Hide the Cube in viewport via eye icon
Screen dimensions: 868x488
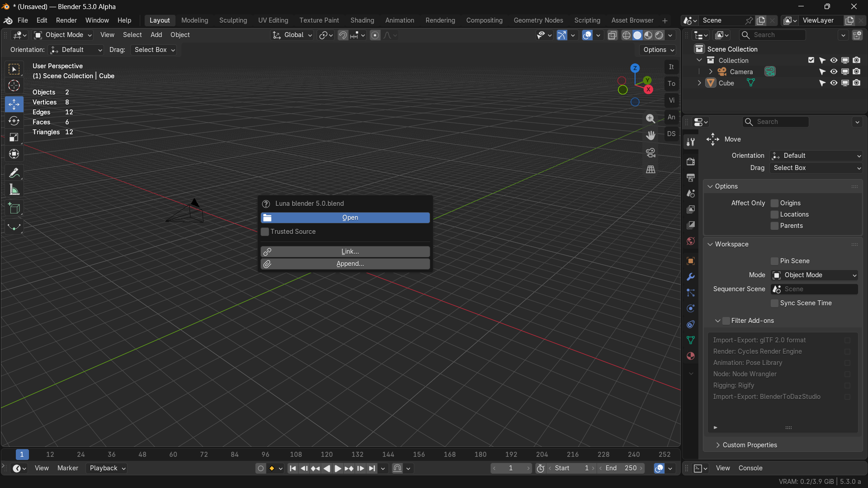(x=834, y=83)
